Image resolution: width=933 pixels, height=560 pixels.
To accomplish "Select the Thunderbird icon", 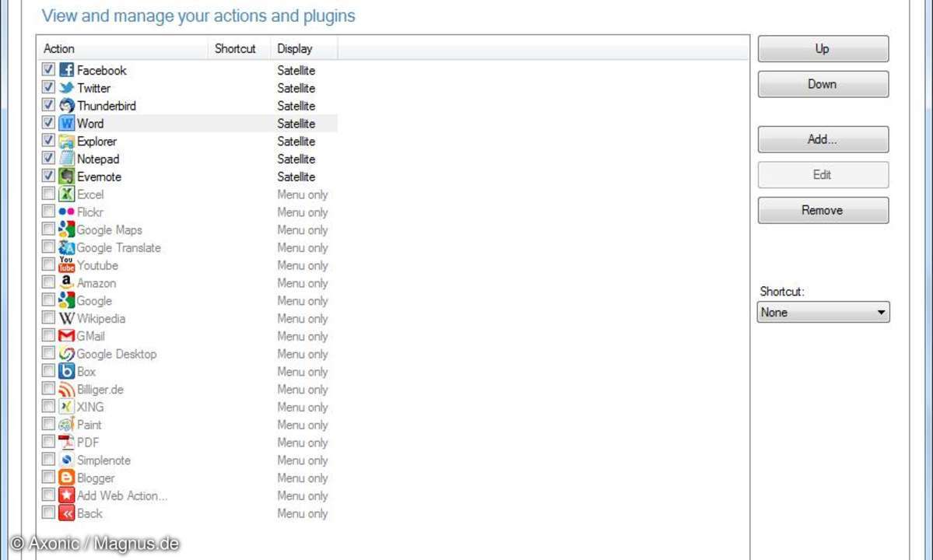I will tap(67, 106).
